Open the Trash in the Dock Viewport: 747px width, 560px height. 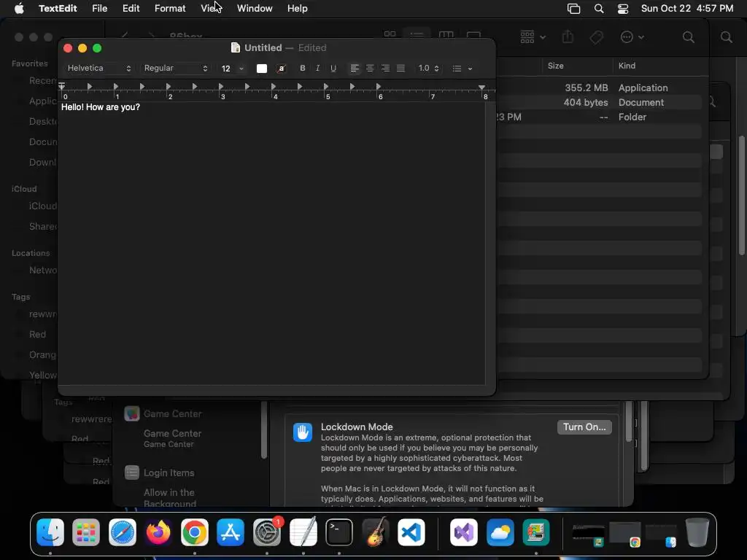pyautogui.click(x=697, y=532)
